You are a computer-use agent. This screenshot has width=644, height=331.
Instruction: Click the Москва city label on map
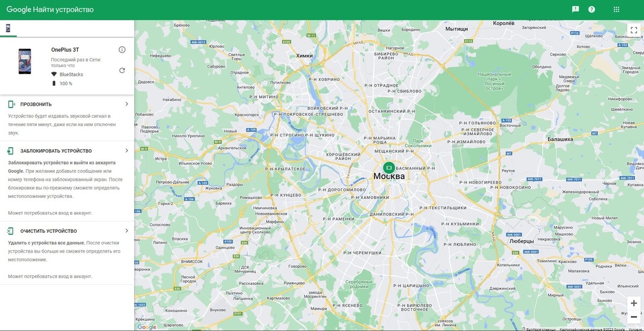coord(389,176)
